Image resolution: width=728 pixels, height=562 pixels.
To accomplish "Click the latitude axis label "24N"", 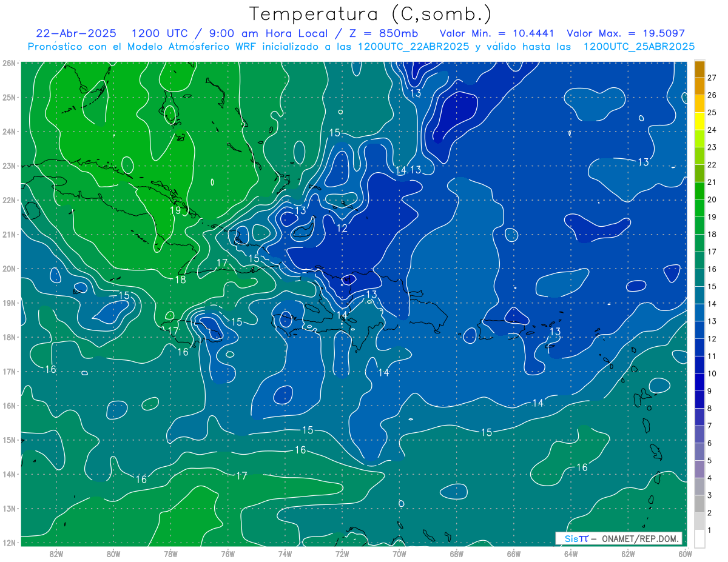I will click(x=8, y=132).
